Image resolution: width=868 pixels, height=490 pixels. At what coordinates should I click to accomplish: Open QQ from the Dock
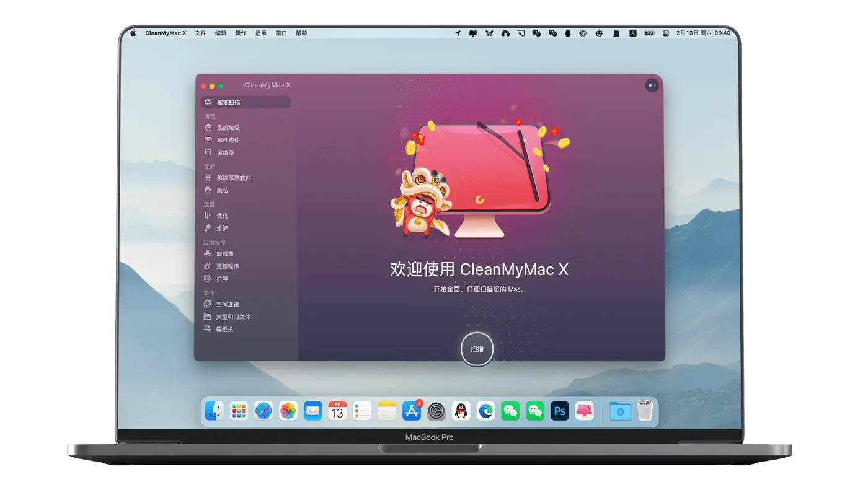(461, 410)
